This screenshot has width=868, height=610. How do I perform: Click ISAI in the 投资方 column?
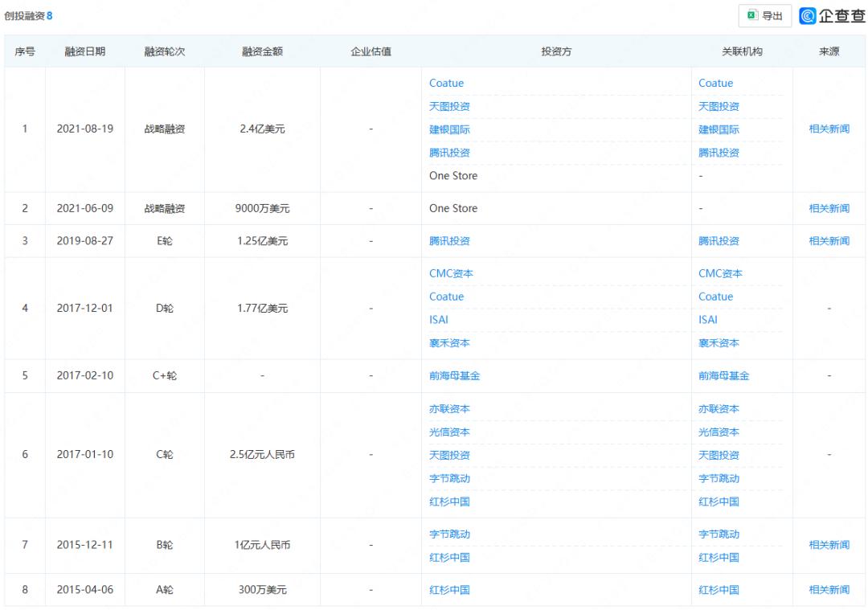(x=439, y=320)
